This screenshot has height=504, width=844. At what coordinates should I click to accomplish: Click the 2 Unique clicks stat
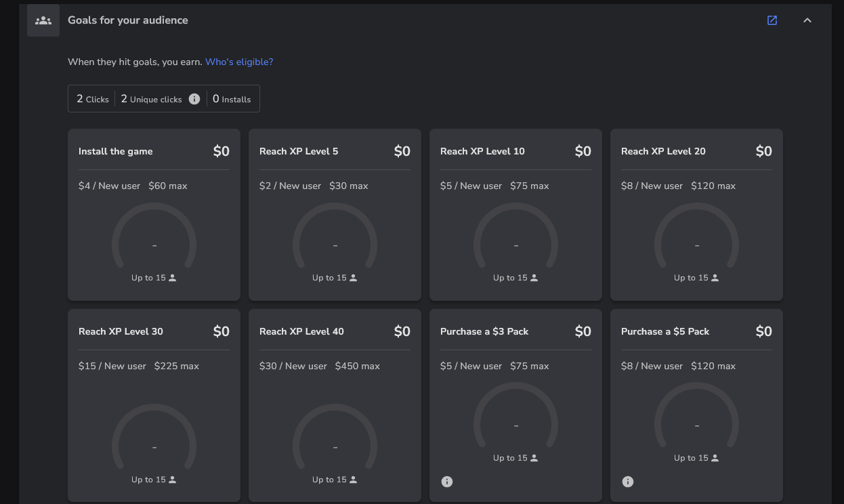point(152,99)
